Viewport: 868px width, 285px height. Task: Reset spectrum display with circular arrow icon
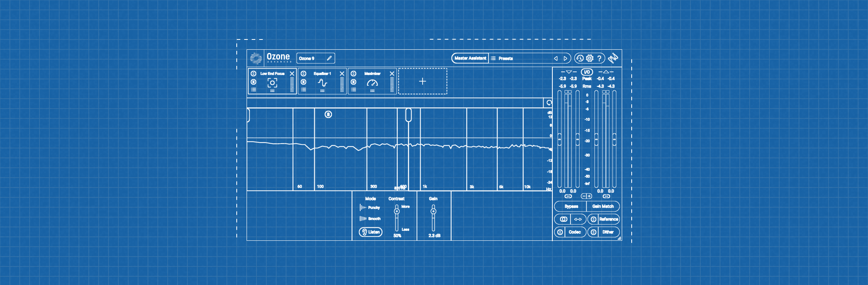(549, 103)
